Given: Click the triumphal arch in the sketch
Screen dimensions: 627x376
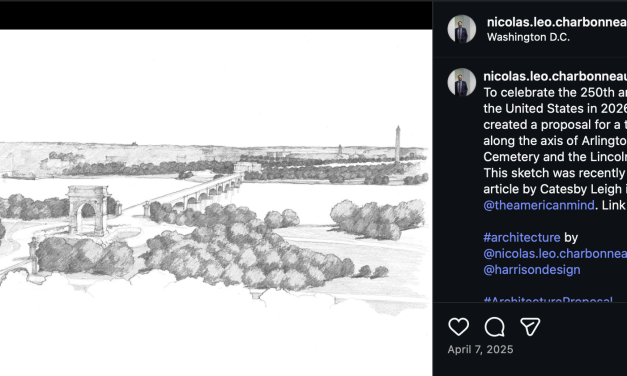Looking at the screenshot, I should pyautogui.click(x=88, y=210).
